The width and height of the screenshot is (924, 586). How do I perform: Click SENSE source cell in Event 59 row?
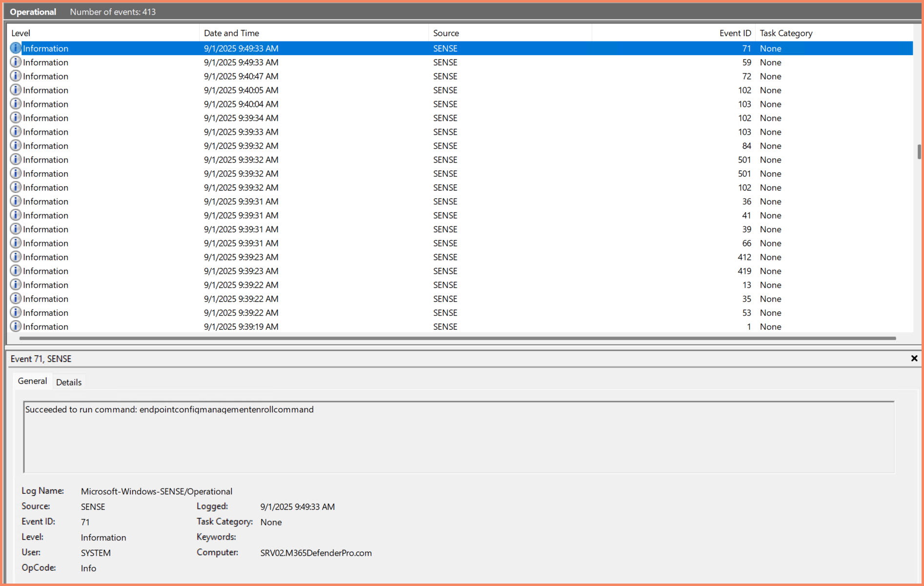[x=445, y=62]
